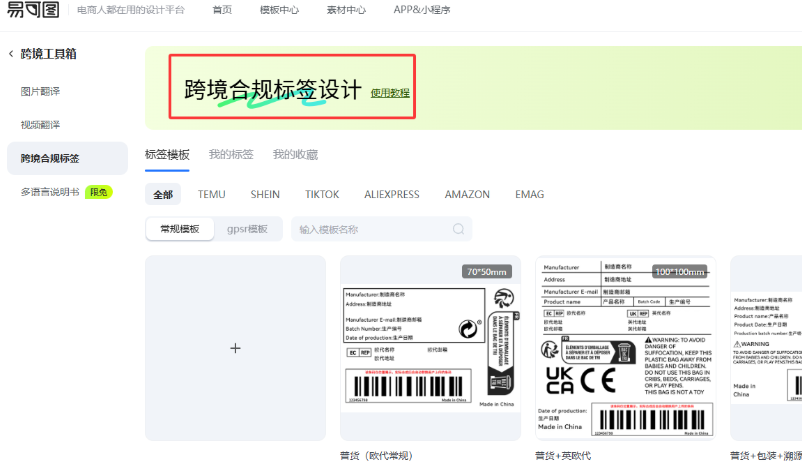Viewport: 802px width, 468px height.
Task: Open 多语言说明书 in the sidebar
Action: click(x=50, y=192)
